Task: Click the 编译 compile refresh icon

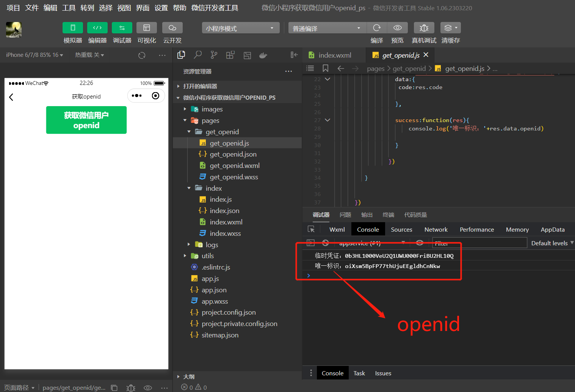Action: (377, 28)
